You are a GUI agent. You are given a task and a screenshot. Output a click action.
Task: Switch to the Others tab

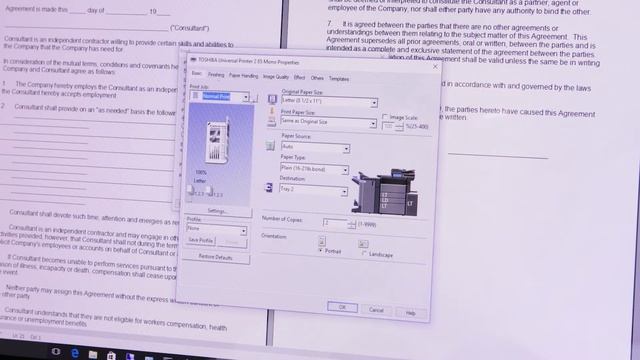click(317, 78)
